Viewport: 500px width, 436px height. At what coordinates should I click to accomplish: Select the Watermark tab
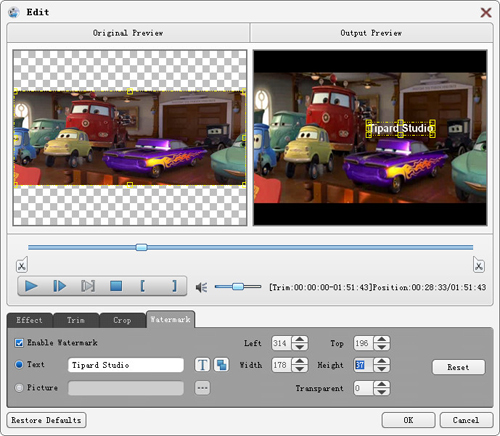[170, 319]
